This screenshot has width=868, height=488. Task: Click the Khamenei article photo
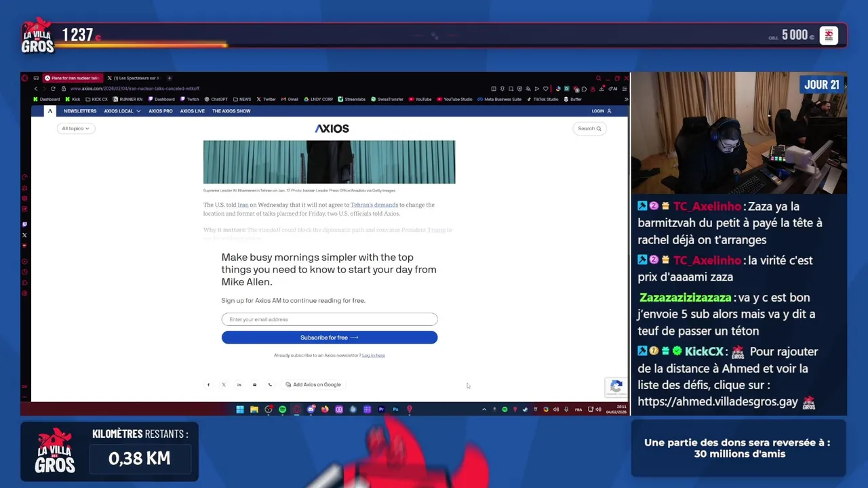[x=330, y=162]
